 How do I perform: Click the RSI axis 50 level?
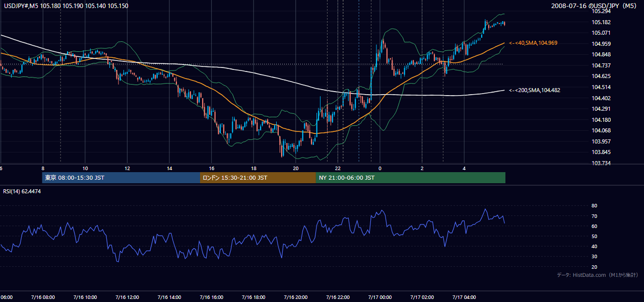(594, 236)
